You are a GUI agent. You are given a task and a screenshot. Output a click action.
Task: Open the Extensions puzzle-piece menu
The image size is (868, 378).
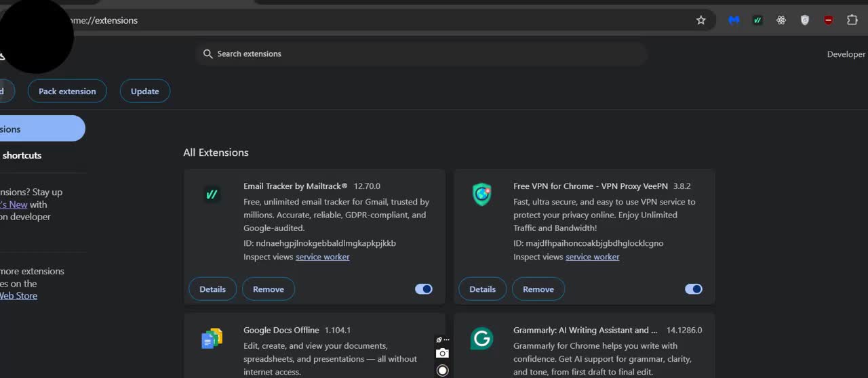852,20
